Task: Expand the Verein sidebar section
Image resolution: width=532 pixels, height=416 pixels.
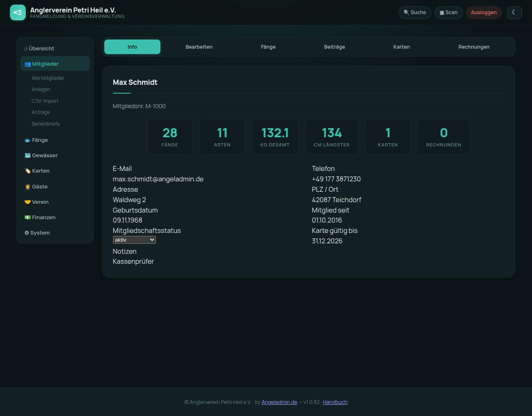Action: [55, 202]
